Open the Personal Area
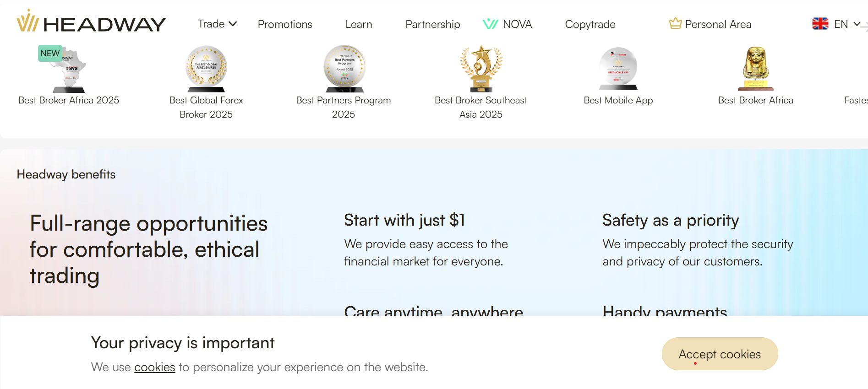Image resolution: width=868 pixels, height=389 pixels. pyautogui.click(x=718, y=24)
